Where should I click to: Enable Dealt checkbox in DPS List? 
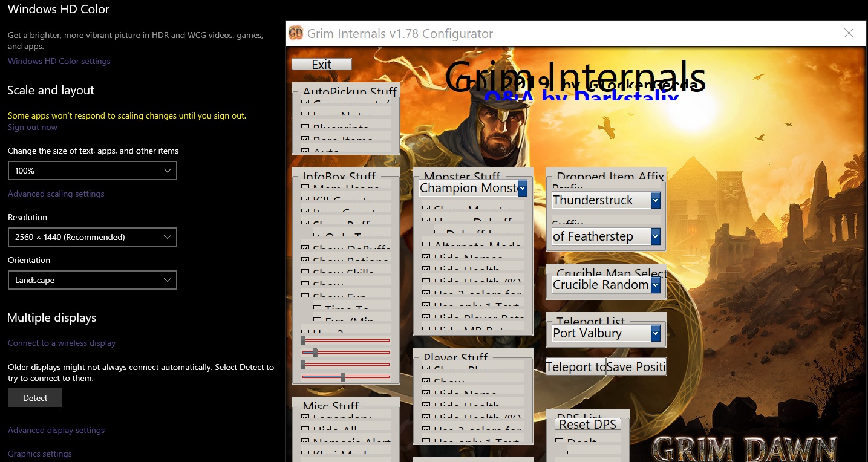560,441
